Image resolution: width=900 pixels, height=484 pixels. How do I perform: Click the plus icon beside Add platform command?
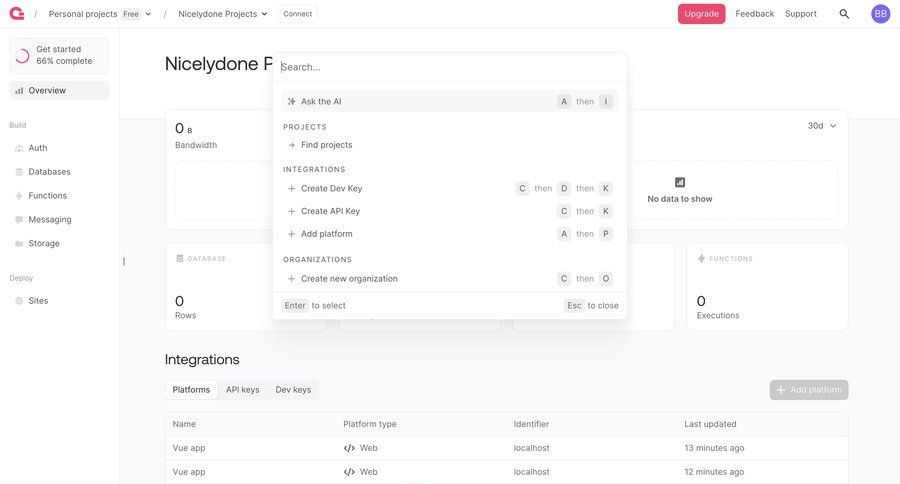point(292,234)
